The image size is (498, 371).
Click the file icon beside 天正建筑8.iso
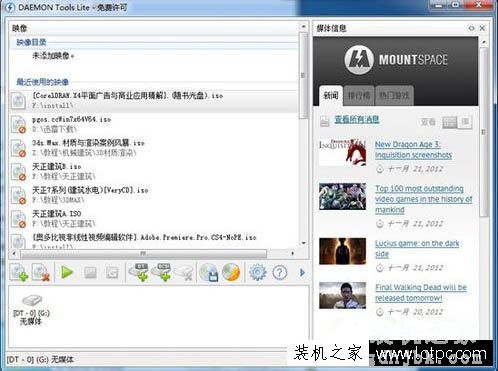click(x=18, y=172)
